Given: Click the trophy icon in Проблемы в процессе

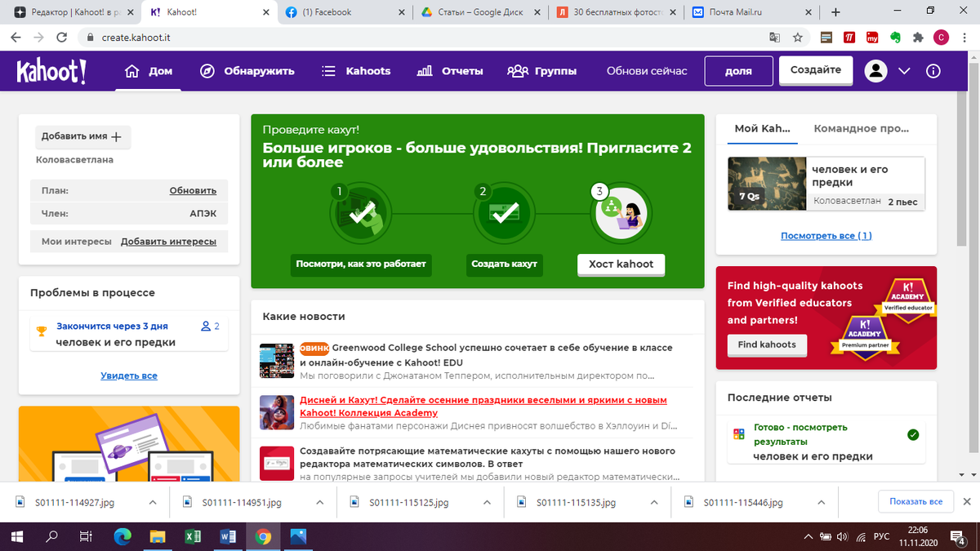Looking at the screenshot, I should click(42, 331).
